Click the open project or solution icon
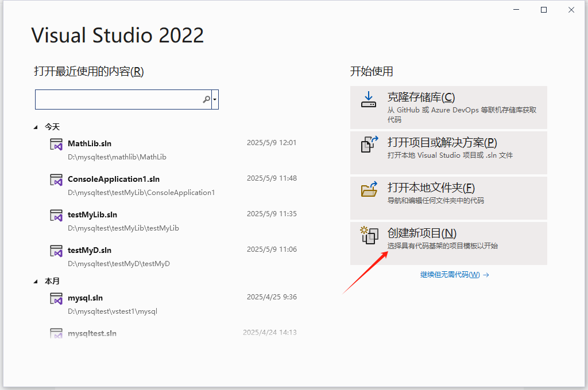588x390 pixels. pyautogui.click(x=369, y=144)
